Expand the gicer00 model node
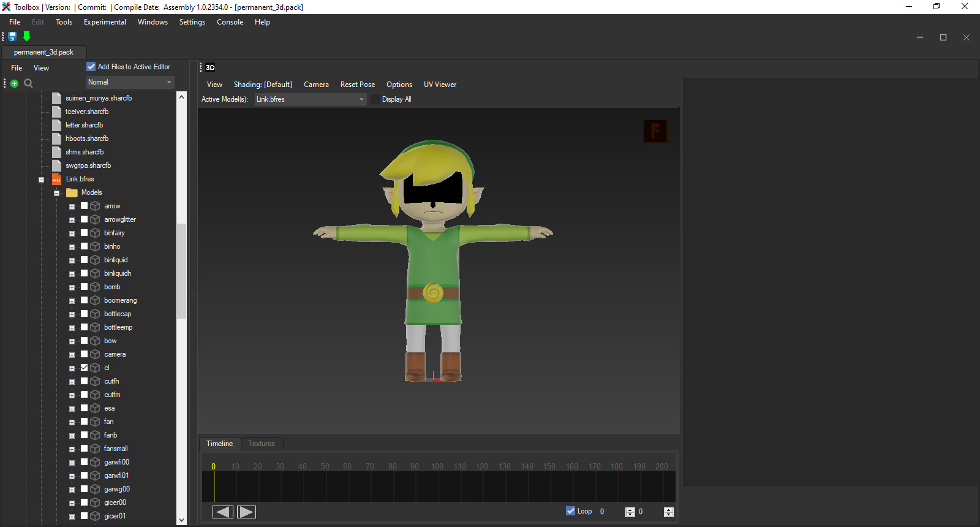980x527 pixels. (x=72, y=503)
